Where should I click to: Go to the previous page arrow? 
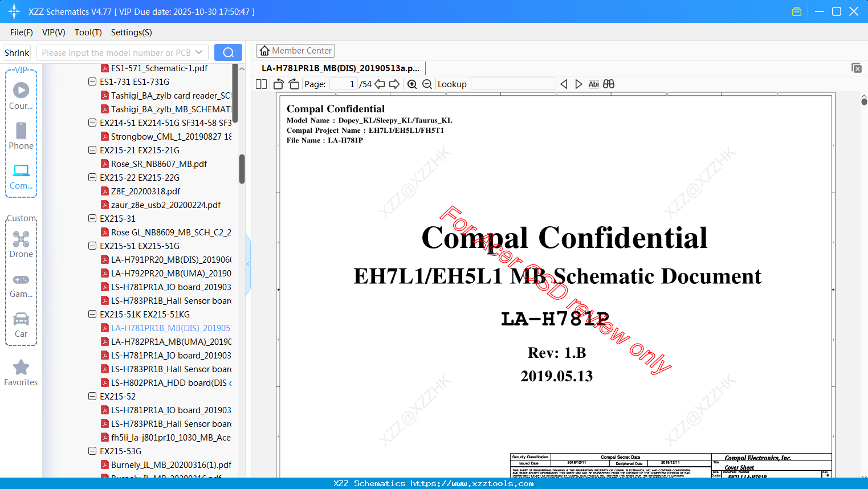click(380, 84)
